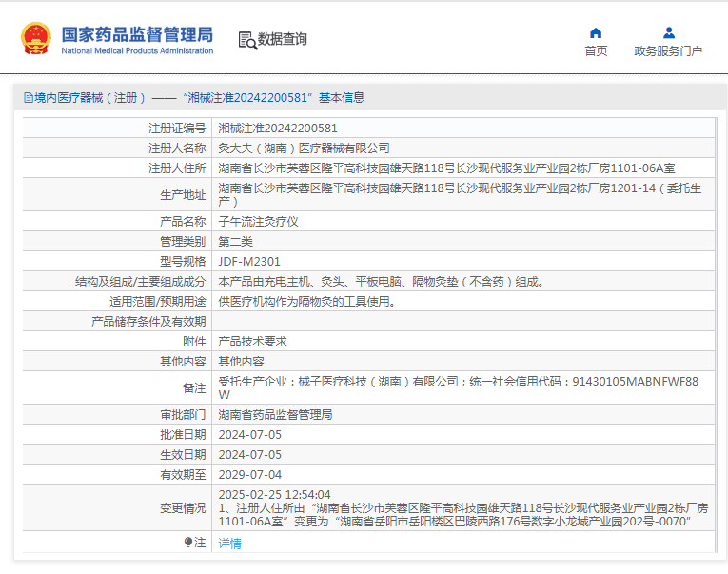The image size is (728, 574).
Task: Click the 政务服务门户 user icon
Action: pos(669,33)
